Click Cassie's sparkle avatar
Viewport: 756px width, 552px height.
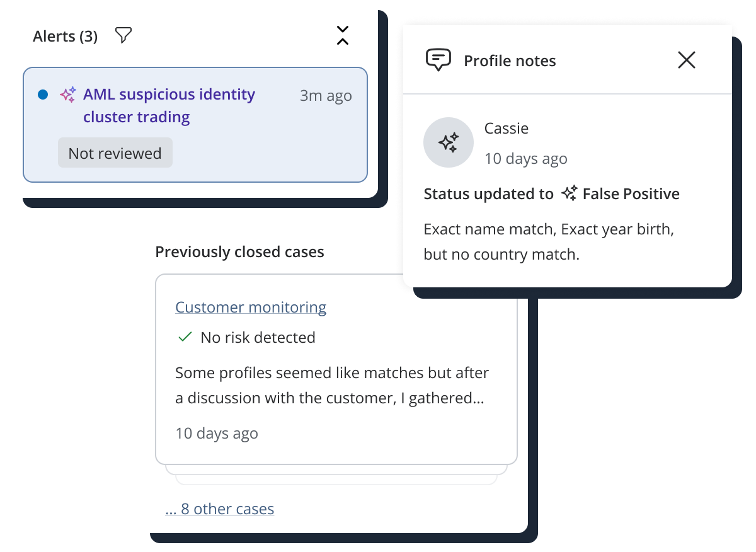tap(449, 142)
